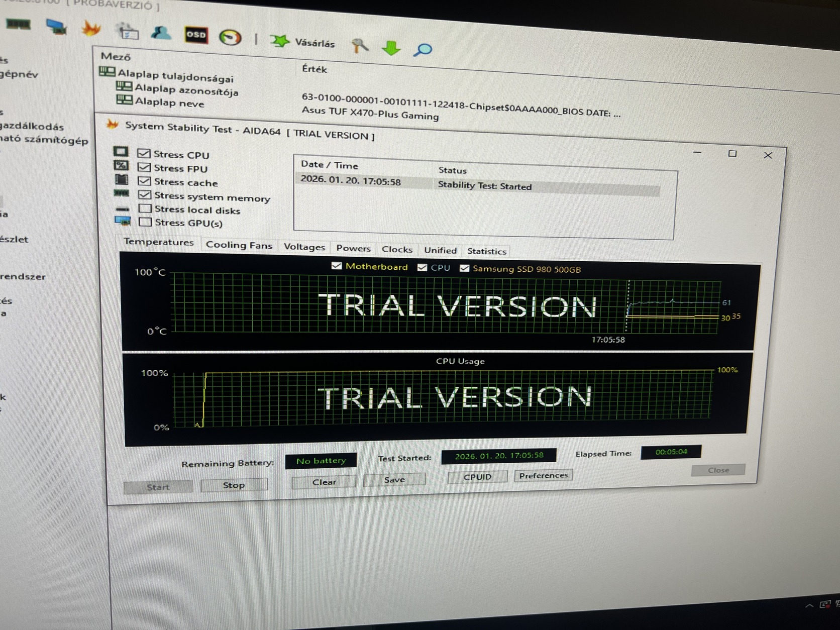This screenshot has width=840, height=630.
Task: Toggle the Stress system memory checkbox
Action: pos(145,194)
